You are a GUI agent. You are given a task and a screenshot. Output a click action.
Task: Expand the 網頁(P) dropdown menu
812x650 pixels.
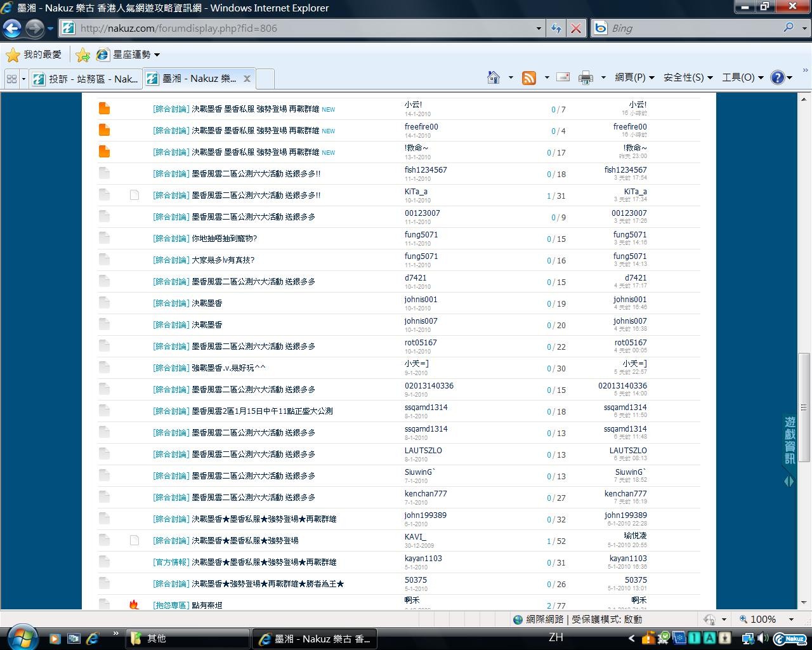[634, 77]
